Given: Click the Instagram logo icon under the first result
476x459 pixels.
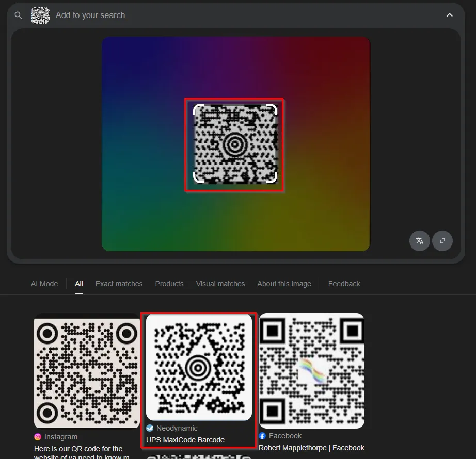Looking at the screenshot, I should 38,437.
